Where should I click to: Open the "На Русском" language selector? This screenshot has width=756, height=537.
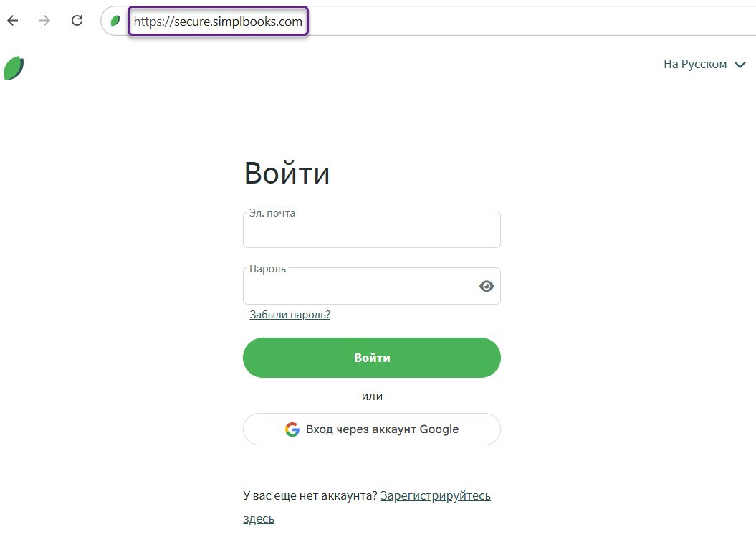point(694,65)
